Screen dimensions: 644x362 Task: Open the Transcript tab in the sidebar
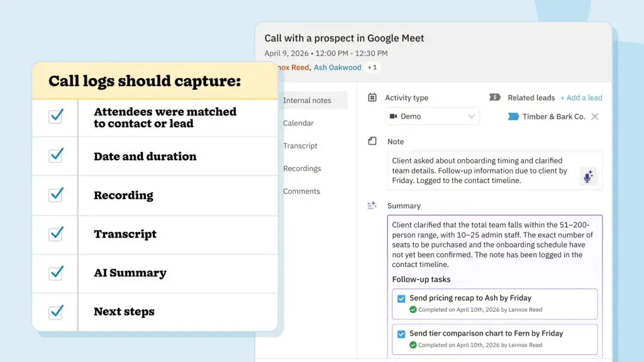tap(300, 146)
